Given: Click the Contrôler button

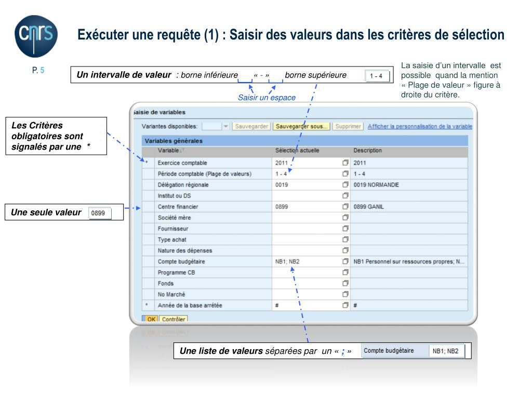Looking at the screenshot, I should pyautogui.click(x=174, y=319).
